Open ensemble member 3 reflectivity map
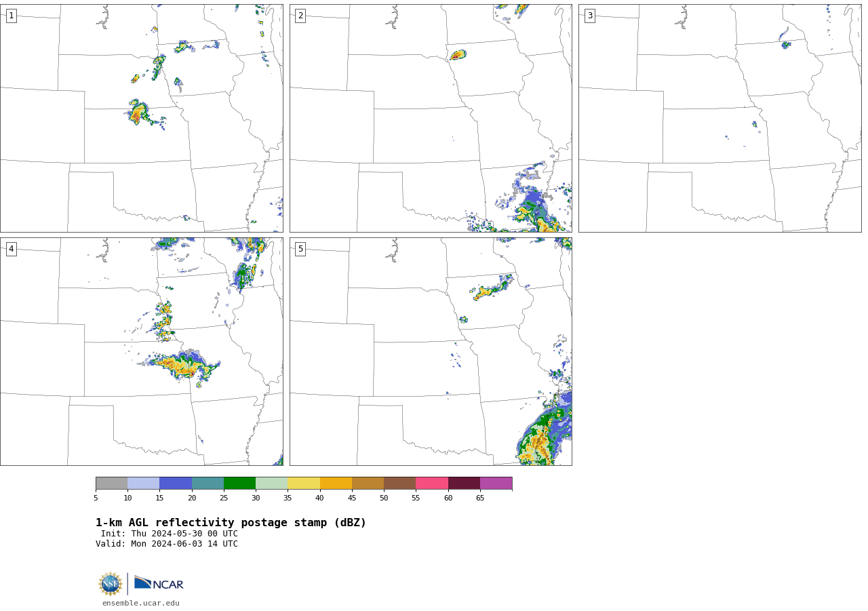868x611 pixels. click(720, 118)
